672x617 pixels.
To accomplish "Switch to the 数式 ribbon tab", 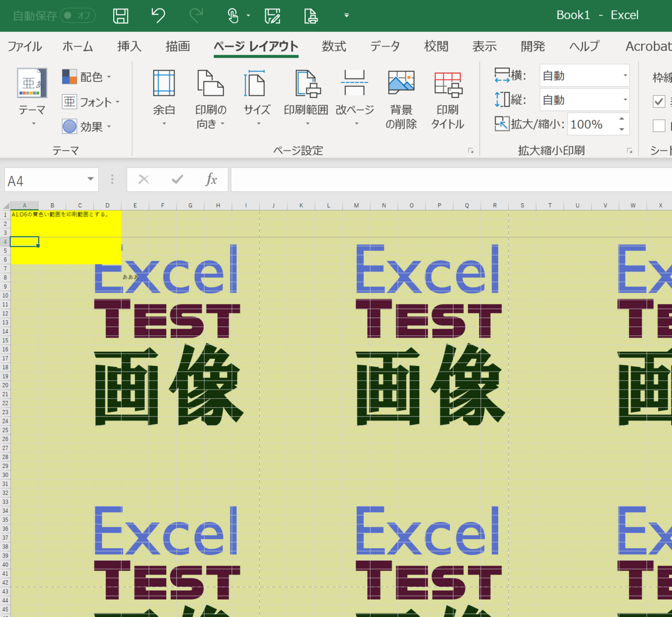I will (x=334, y=46).
